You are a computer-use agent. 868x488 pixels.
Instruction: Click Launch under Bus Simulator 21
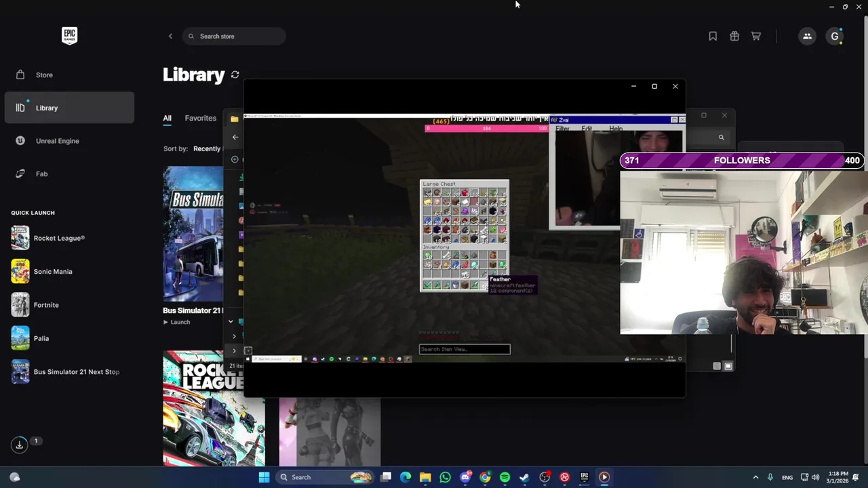pyautogui.click(x=177, y=322)
